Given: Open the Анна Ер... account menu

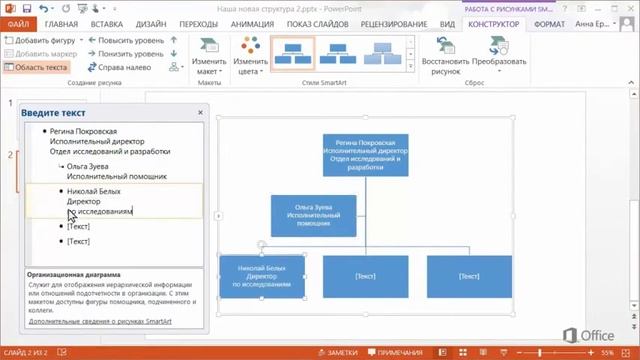Looking at the screenshot, I should pyautogui.click(x=595, y=24).
